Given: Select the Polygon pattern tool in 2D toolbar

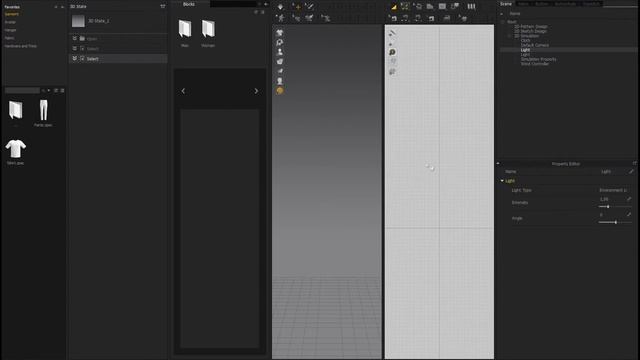Looking at the screenshot, I should (418, 7).
